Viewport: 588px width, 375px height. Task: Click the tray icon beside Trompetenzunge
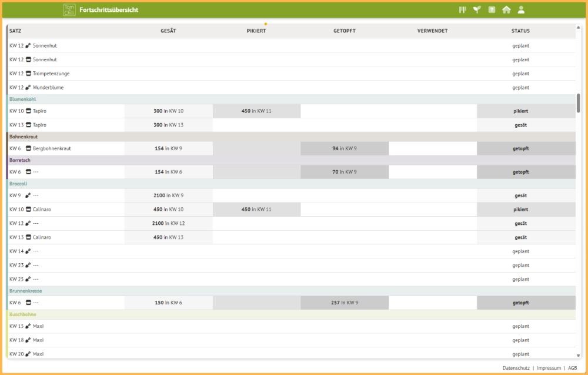coord(28,74)
